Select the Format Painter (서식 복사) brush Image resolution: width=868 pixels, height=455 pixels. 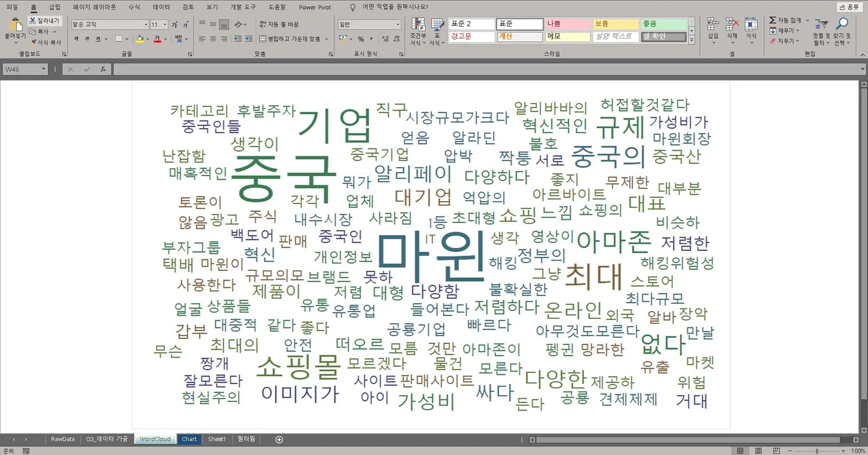[33, 42]
